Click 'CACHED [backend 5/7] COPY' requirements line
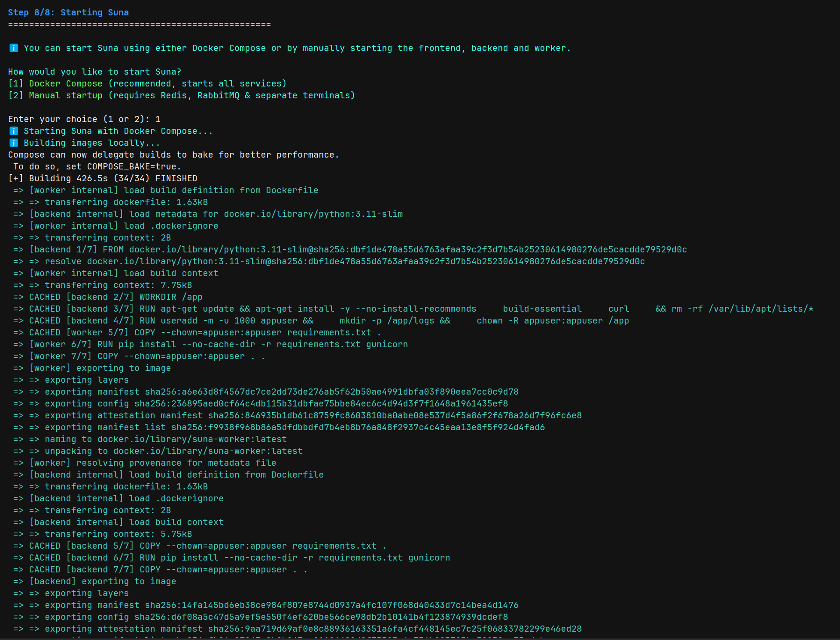Image resolution: width=840 pixels, height=640 pixels. click(200, 546)
